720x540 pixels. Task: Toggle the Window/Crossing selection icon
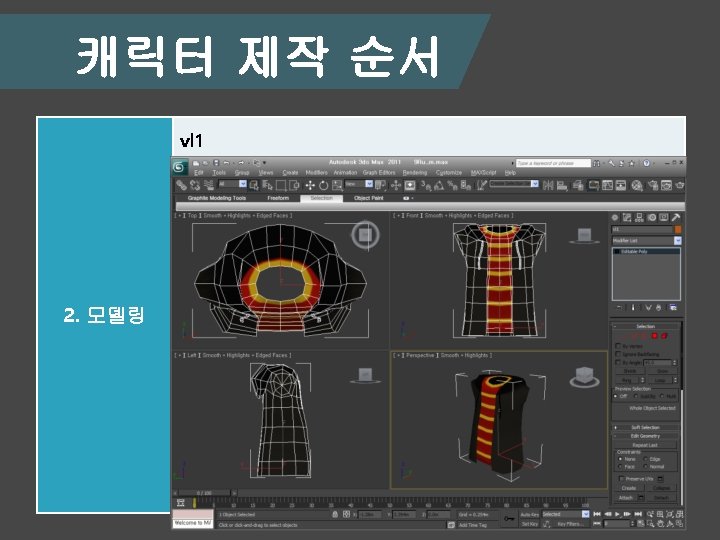[x=294, y=185]
